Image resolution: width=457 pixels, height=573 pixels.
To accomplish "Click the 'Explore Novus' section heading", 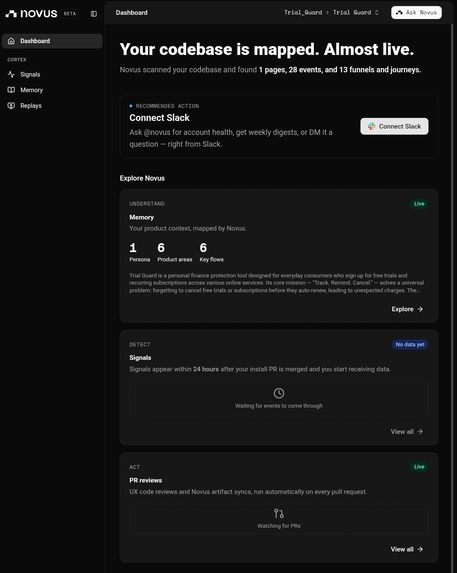I will pyautogui.click(x=142, y=178).
